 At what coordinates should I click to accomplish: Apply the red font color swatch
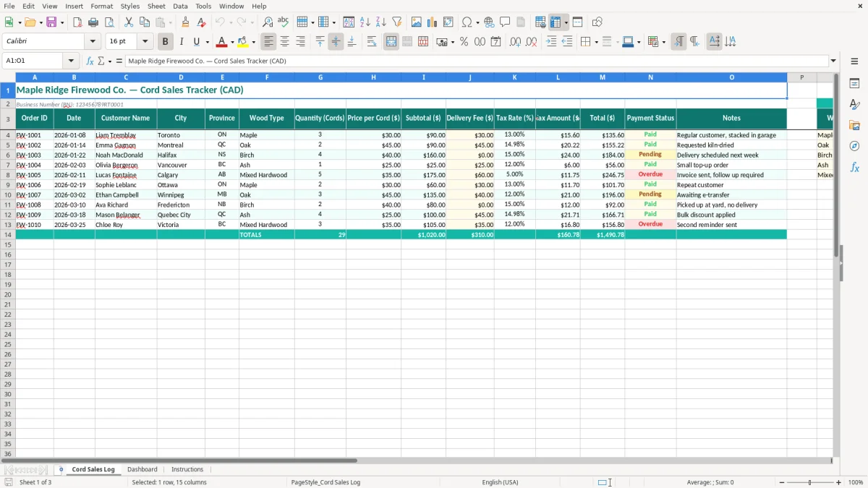[222, 42]
